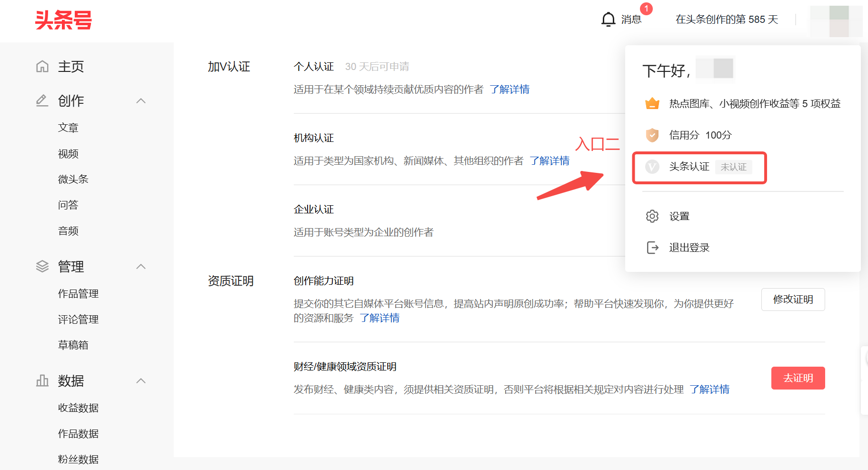Select 头条认证 in dropdown menu
The height and width of the screenshot is (470, 868).
[x=689, y=167]
